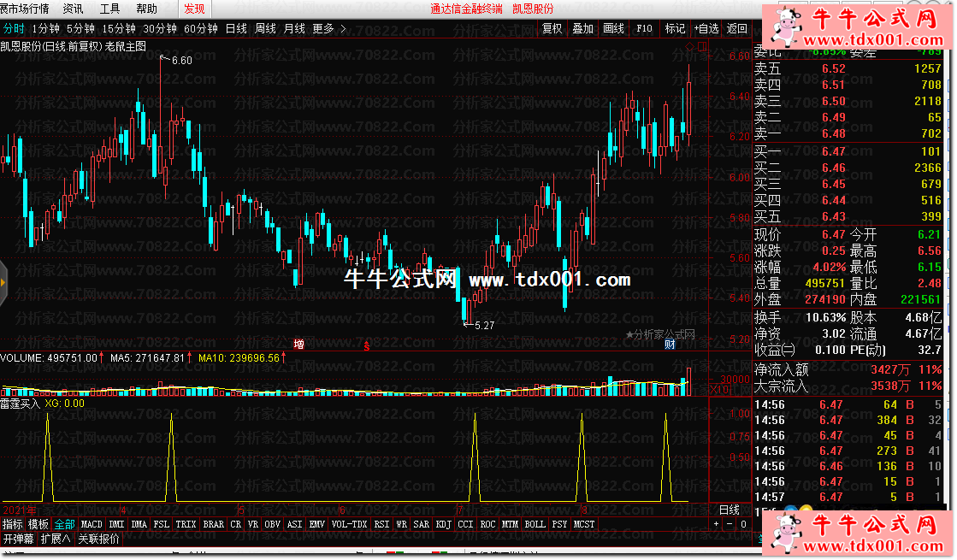The height and width of the screenshot is (560, 957).
Task: Select the KDJ indicator
Action: pyautogui.click(x=444, y=524)
